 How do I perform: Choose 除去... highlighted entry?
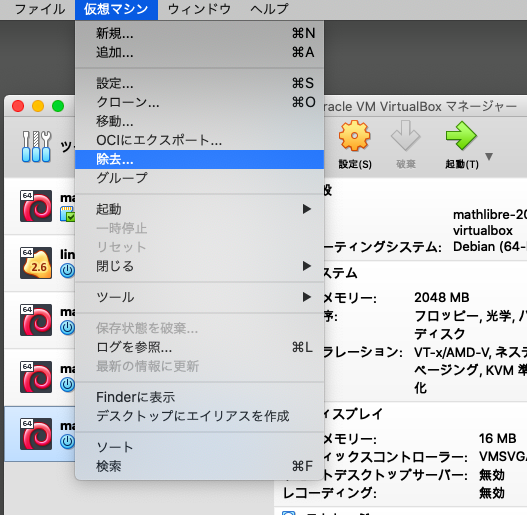[200, 159]
